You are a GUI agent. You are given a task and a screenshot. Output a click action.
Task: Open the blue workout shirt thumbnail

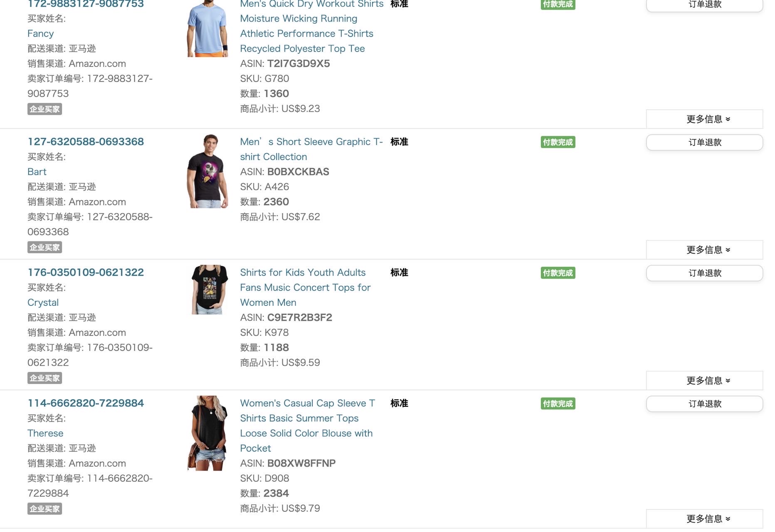207,29
